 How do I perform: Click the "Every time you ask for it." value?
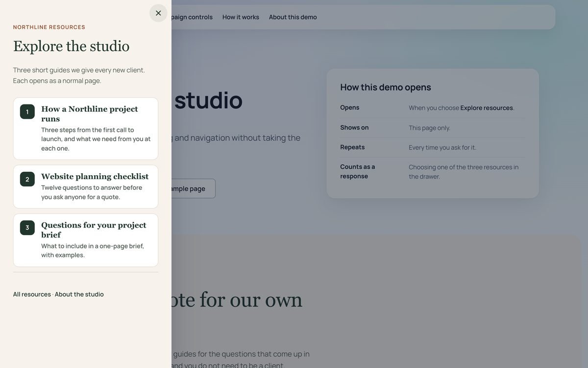442,148
